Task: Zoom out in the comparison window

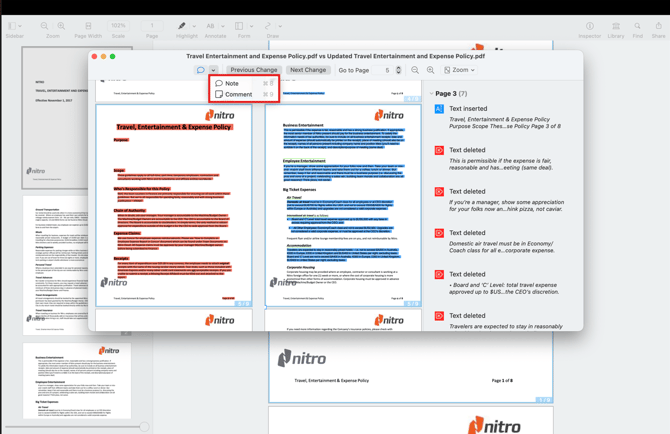Action: (415, 70)
